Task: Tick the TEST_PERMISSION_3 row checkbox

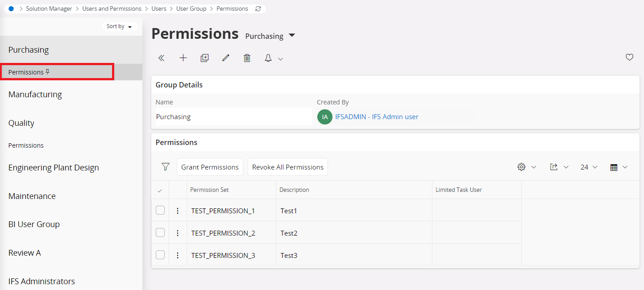Action: [x=160, y=255]
